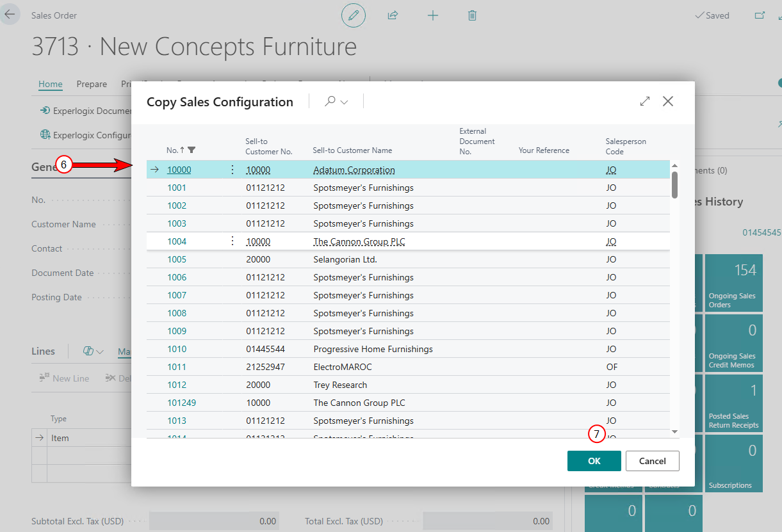Click the pencil edit icon on Sales Order

(353, 15)
